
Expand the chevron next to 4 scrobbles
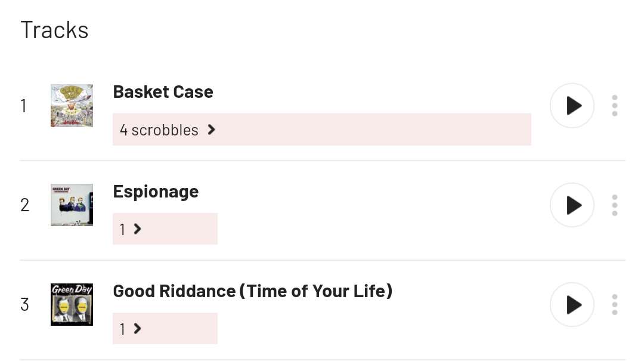click(x=211, y=129)
